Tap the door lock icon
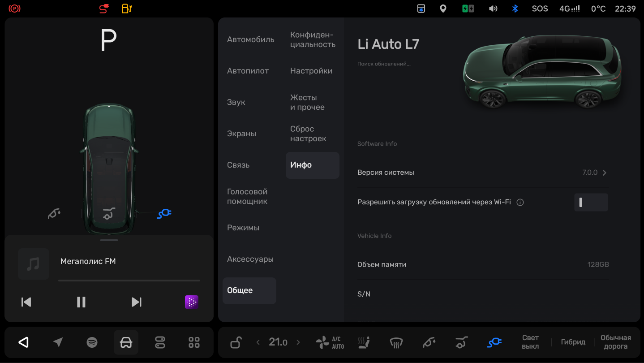 pyautogui.click(x=236, y=343)
